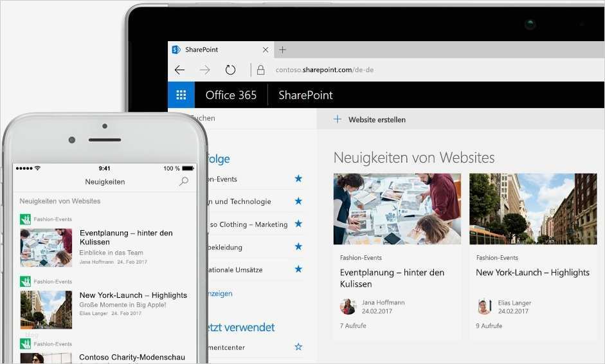Open Office 365 in the header
This screenshot has width=605, height=364.
click(x=231, y=95)
